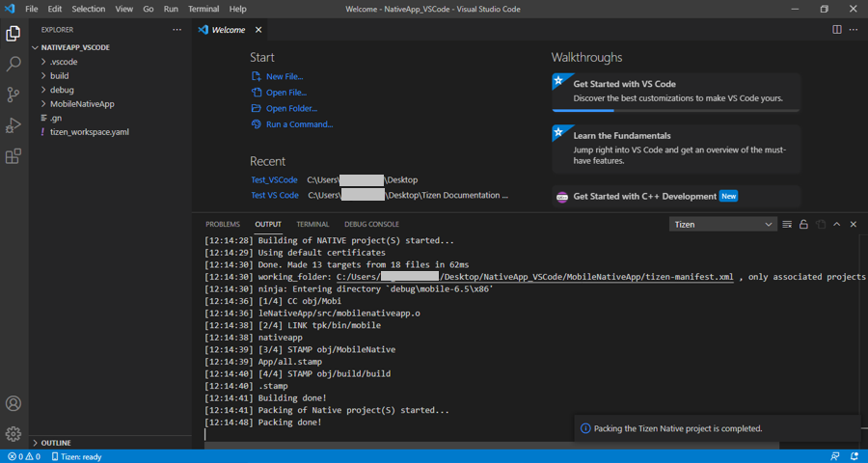868x463 pixels.
Task: Open the Extensions view
Action: coord(14,156)
